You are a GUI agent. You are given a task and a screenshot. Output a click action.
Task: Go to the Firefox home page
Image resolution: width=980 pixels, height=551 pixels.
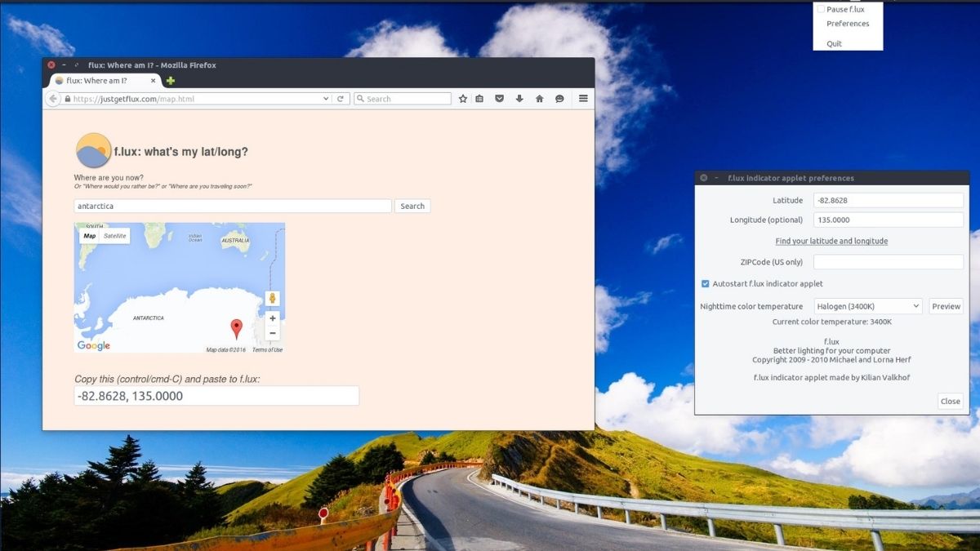click(539, 99)
